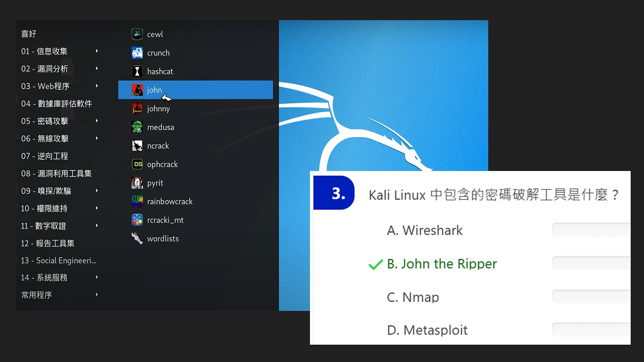This screenshot has width=644, height=362.
Task: Click the result bar beside Metasploit
Action: click(x=591, y=329)
